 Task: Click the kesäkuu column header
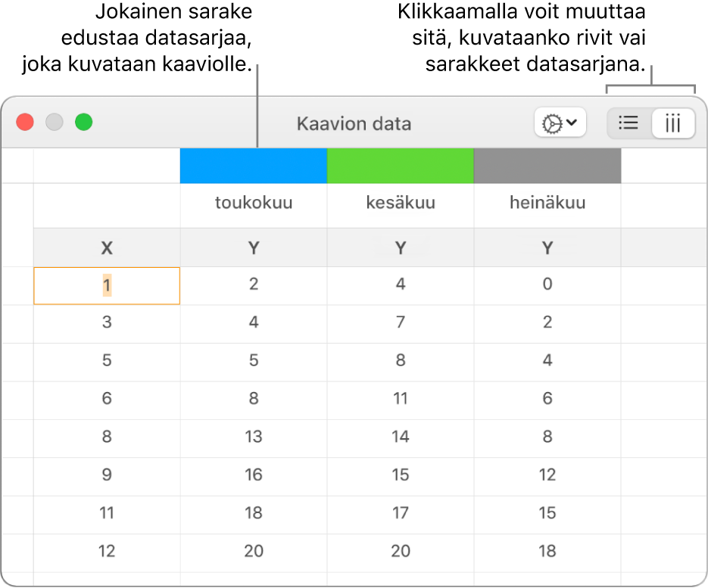pos(400,205)
